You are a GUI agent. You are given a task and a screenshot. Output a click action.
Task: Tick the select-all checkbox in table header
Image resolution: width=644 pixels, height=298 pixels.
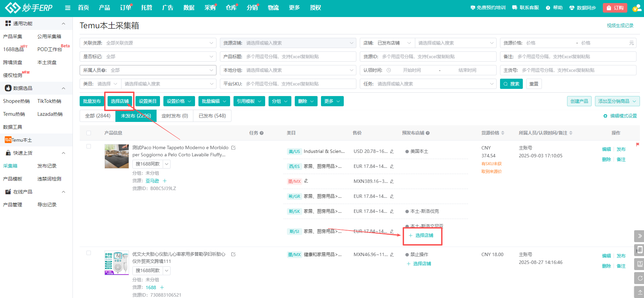88,133
